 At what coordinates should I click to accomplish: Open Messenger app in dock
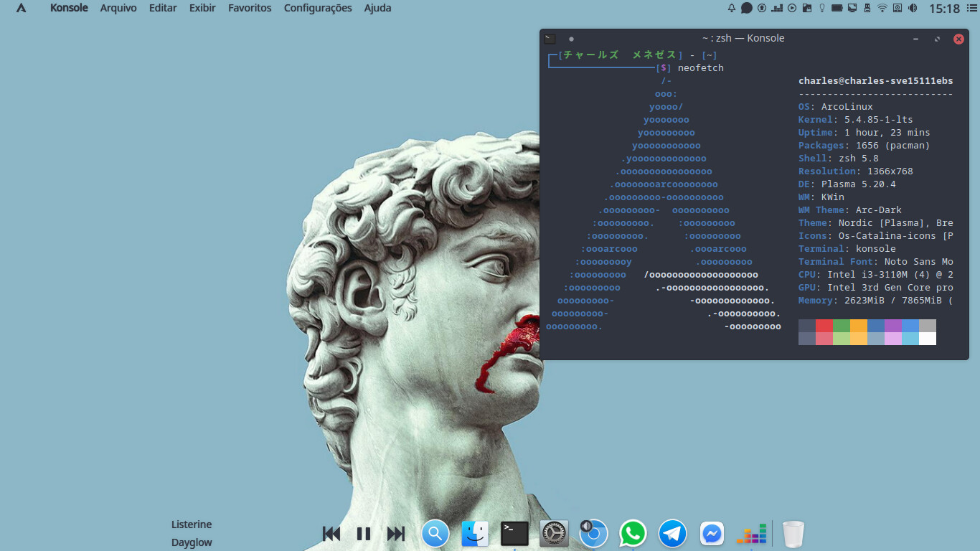click(x=712, y=534)
